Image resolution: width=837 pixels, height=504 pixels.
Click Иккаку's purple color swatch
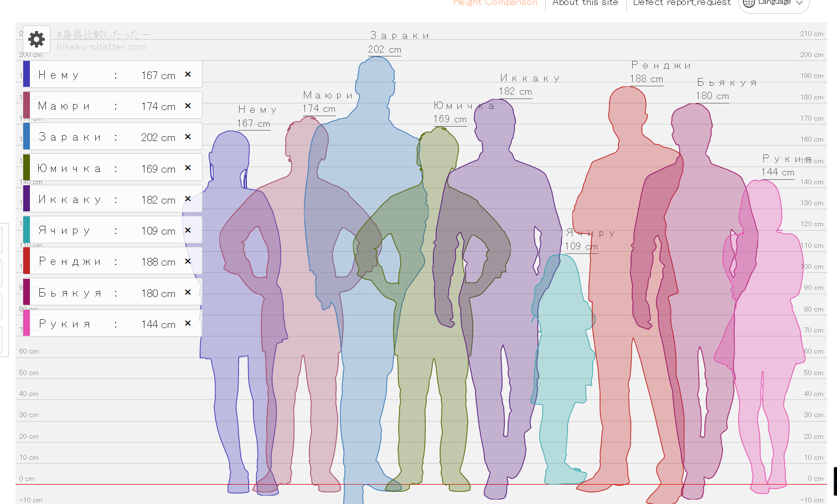27,198
